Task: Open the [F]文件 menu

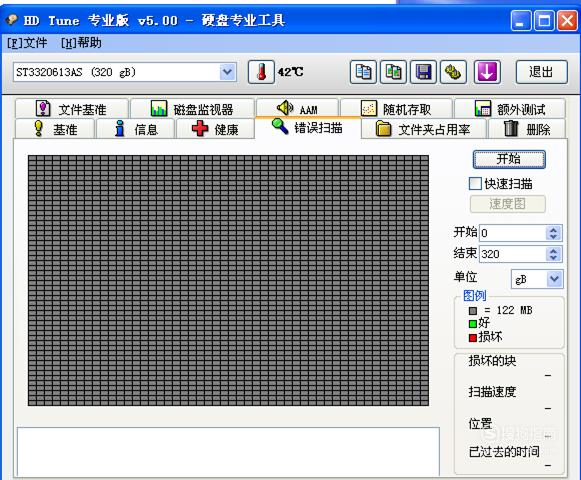Action: 27,43
